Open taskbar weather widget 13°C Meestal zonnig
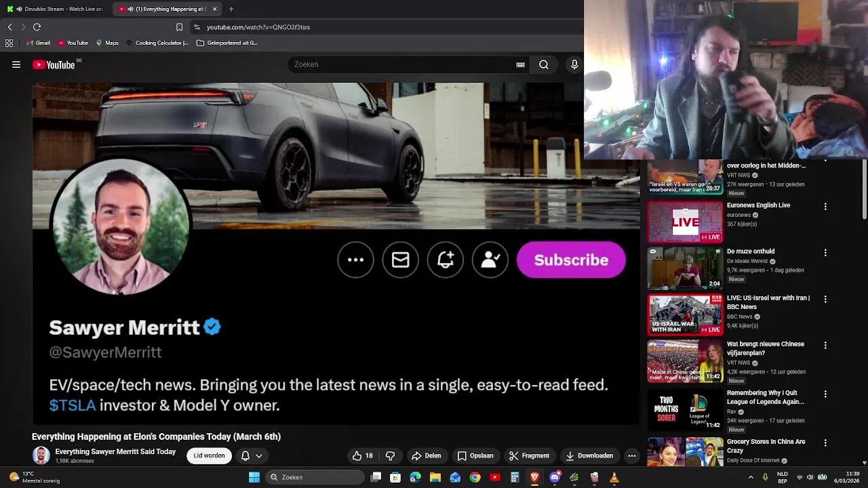This screenshot has width=868, height=488. (x=34, y=477)
